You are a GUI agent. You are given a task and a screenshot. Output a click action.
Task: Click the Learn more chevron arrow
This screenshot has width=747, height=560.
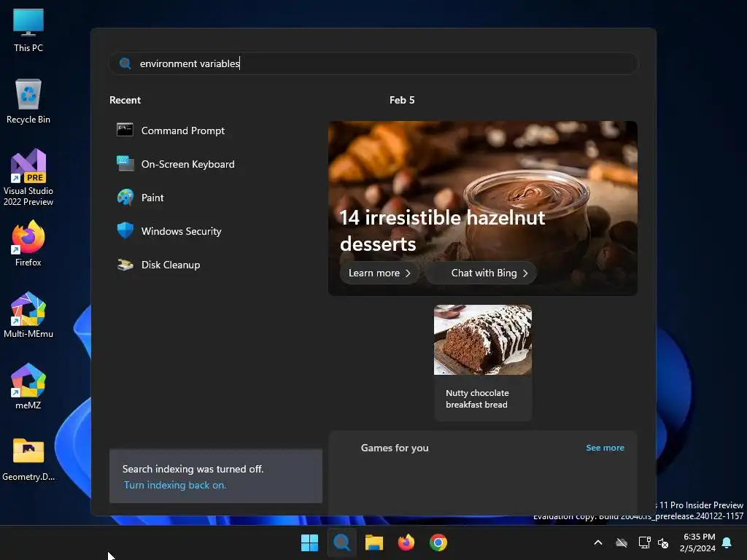click(x=408, y=273)
